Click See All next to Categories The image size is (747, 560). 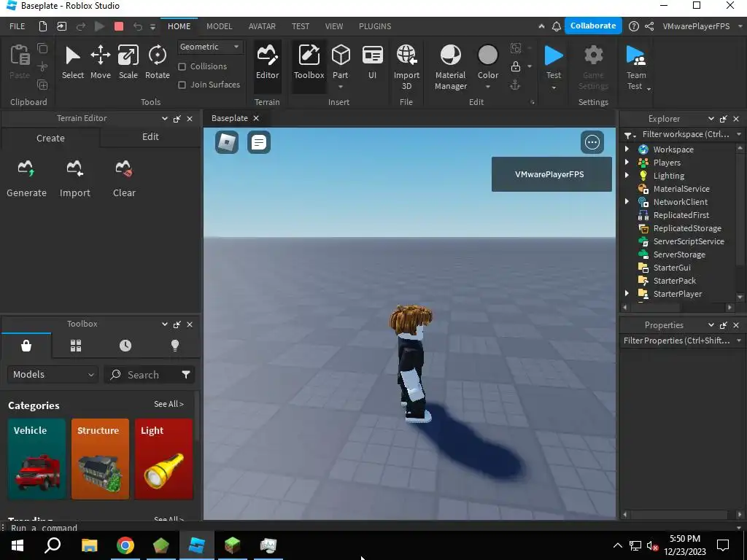click(169, 404)
